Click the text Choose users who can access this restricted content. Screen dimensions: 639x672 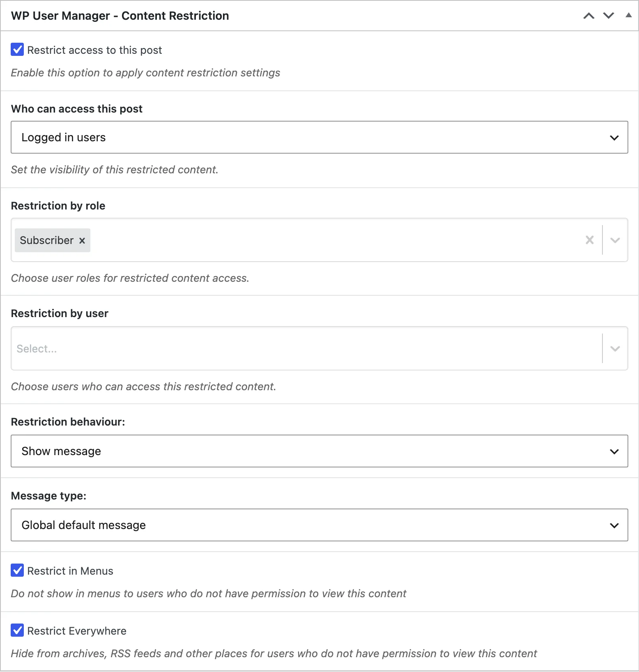pos(143,387)
